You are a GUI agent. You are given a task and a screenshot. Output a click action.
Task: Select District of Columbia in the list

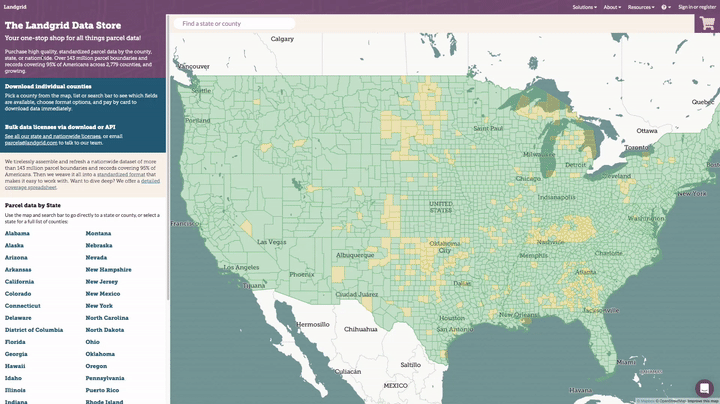click(x=34, y=330)
